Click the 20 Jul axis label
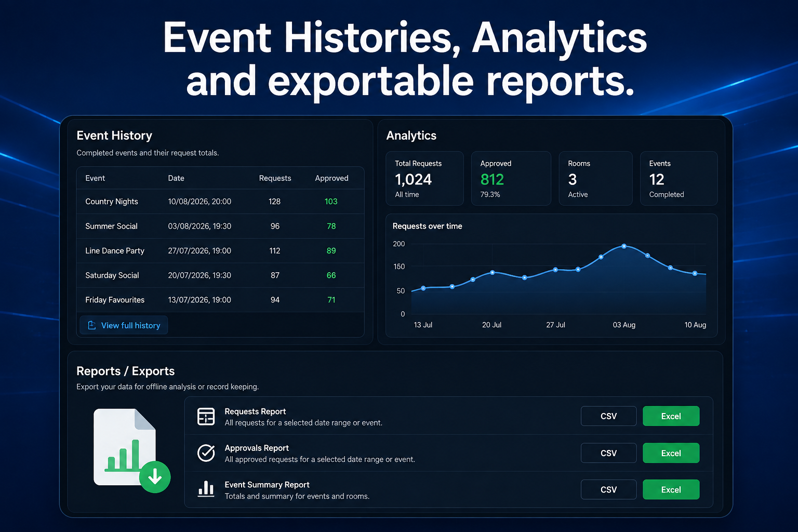Screen dimensions: 798x532 [491, 325]
